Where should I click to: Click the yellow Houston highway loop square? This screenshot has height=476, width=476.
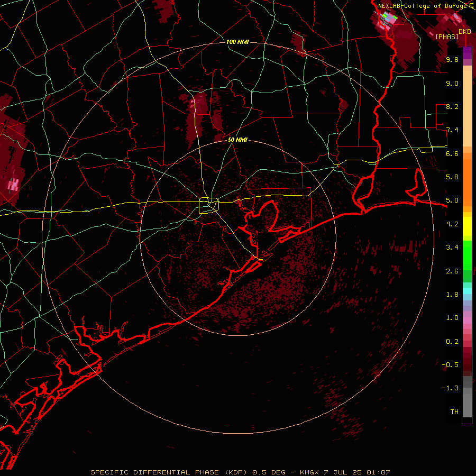[209, 205]
